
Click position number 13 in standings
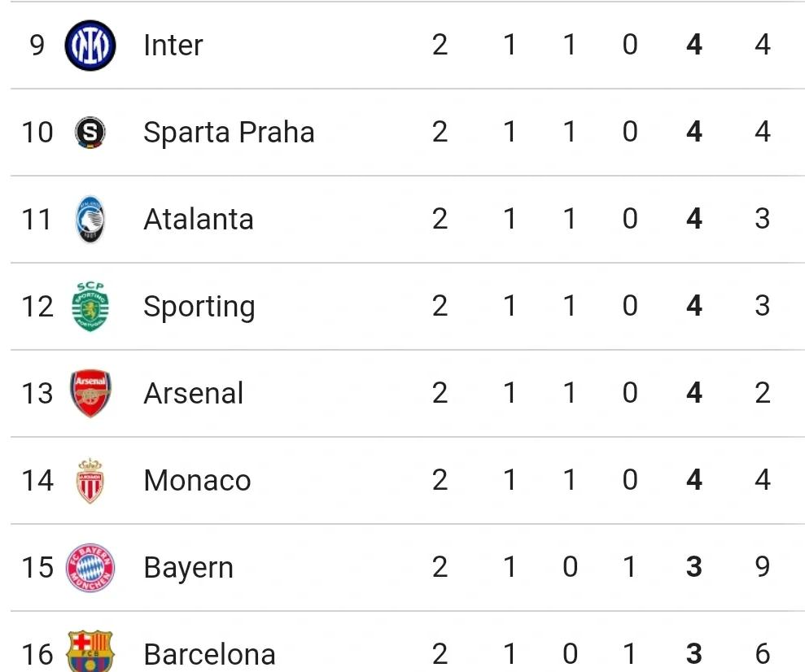click(37, 393)
